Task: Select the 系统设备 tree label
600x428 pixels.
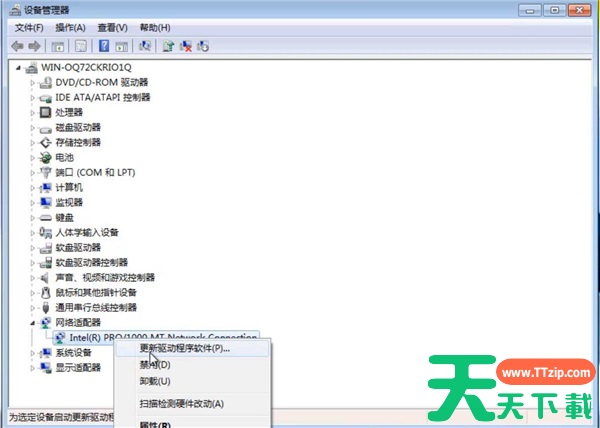Action: coord(73,353)
